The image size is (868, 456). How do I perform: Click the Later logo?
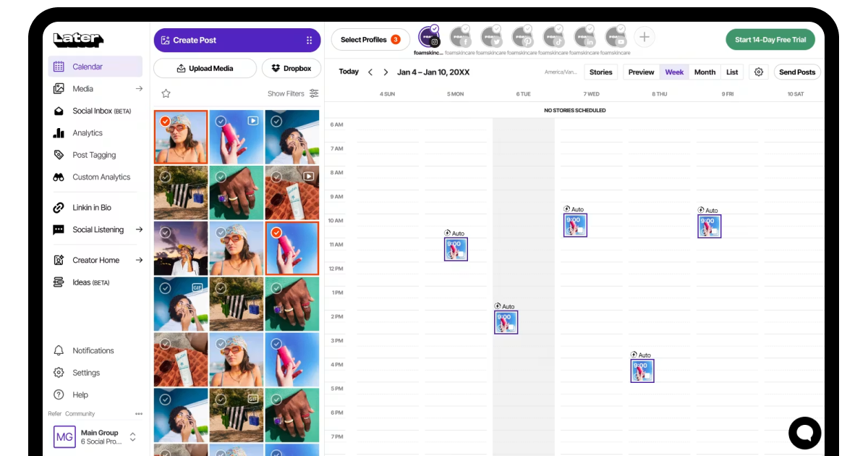click(x=78, y=41)
